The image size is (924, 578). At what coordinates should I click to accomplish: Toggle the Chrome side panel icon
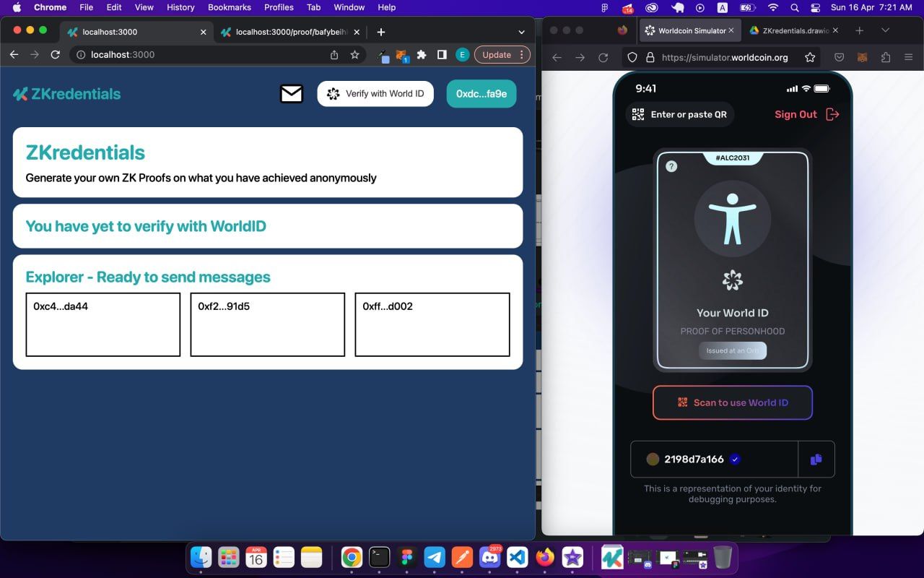tap(442, 55)
